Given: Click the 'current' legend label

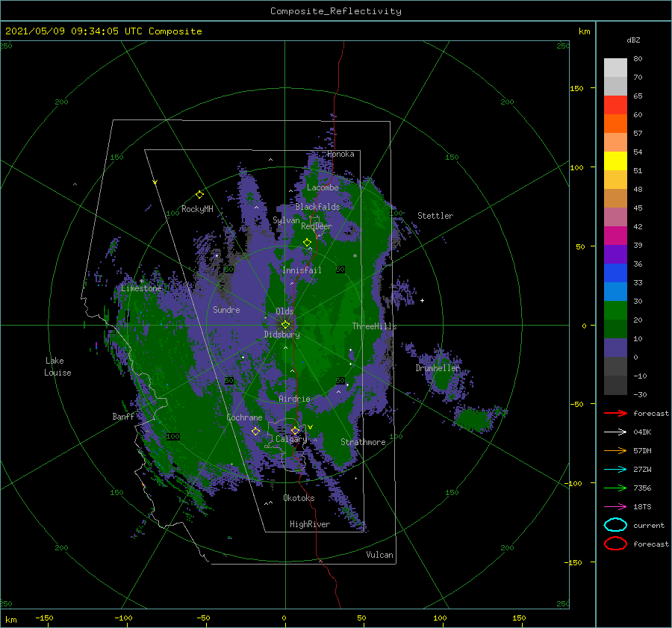Looking at the screenshot, I should [649, 525].
